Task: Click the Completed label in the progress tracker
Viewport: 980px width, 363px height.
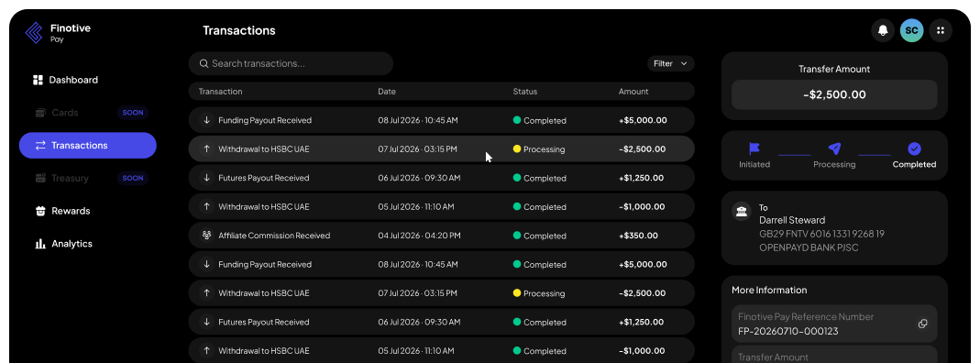Action: [x=914, y=165]
